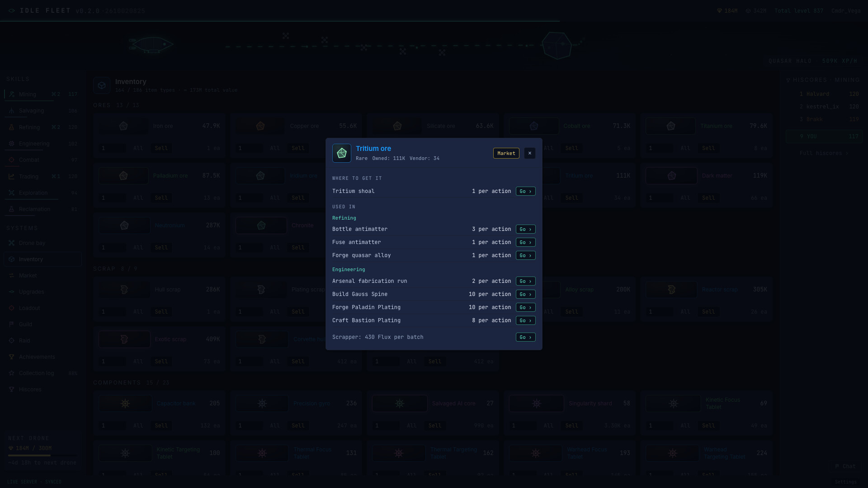
Task: Click the Hiscores sidebar icon
Action: (x=12, y=389)
